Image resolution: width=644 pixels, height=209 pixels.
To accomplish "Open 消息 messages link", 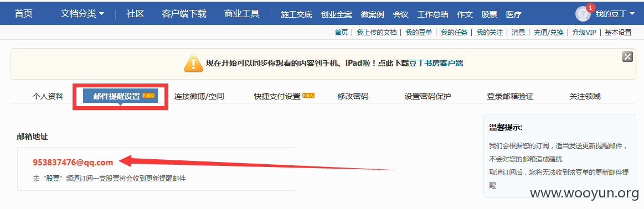I will point(518,33).
